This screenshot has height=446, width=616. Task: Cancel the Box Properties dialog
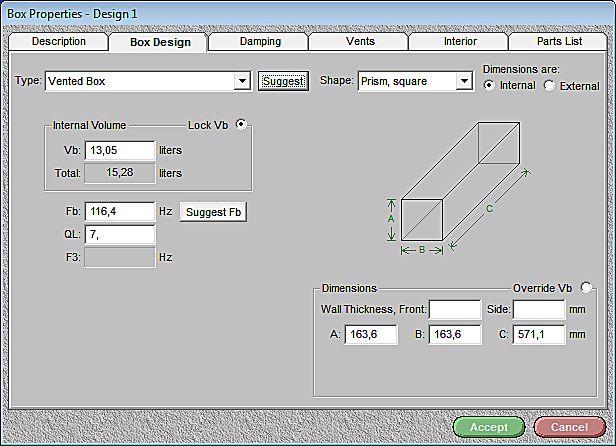(569, 427)
